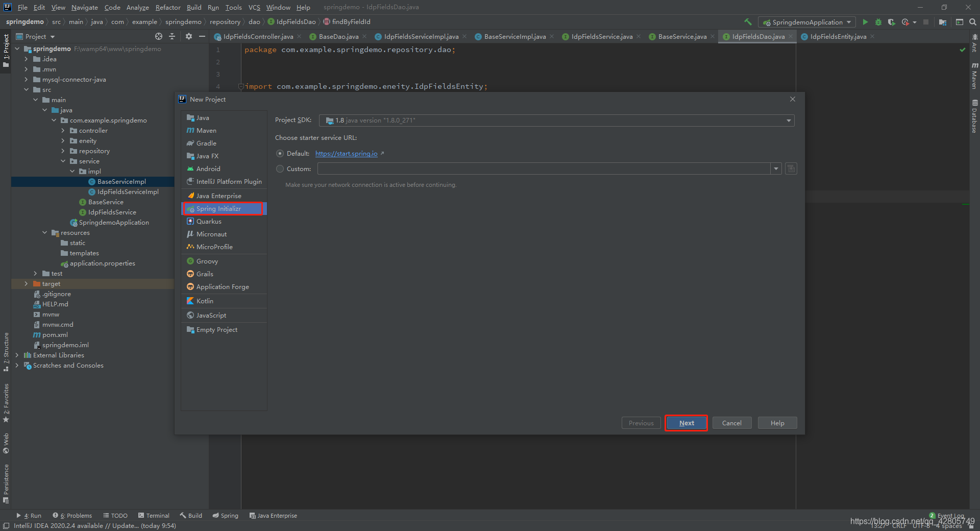Select SpringdemoApplication class in tree
Viewport: 980px width, 531px height.
coord(113,222)
